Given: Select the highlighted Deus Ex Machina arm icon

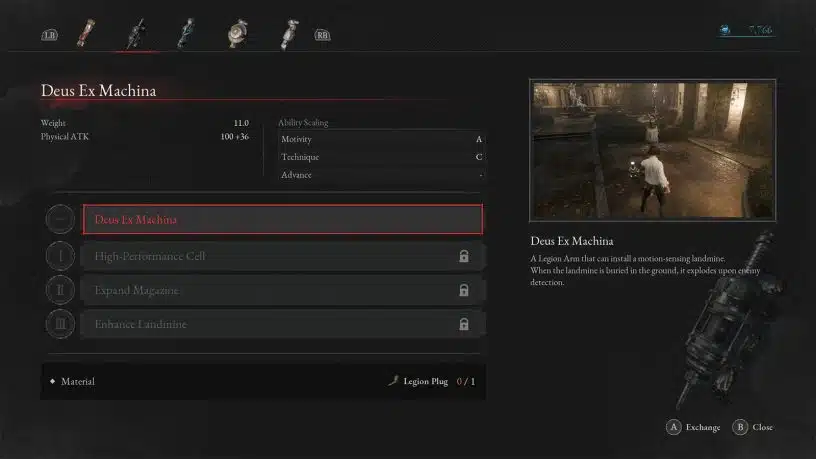Looking at the screenshot, I should point(136,34).
